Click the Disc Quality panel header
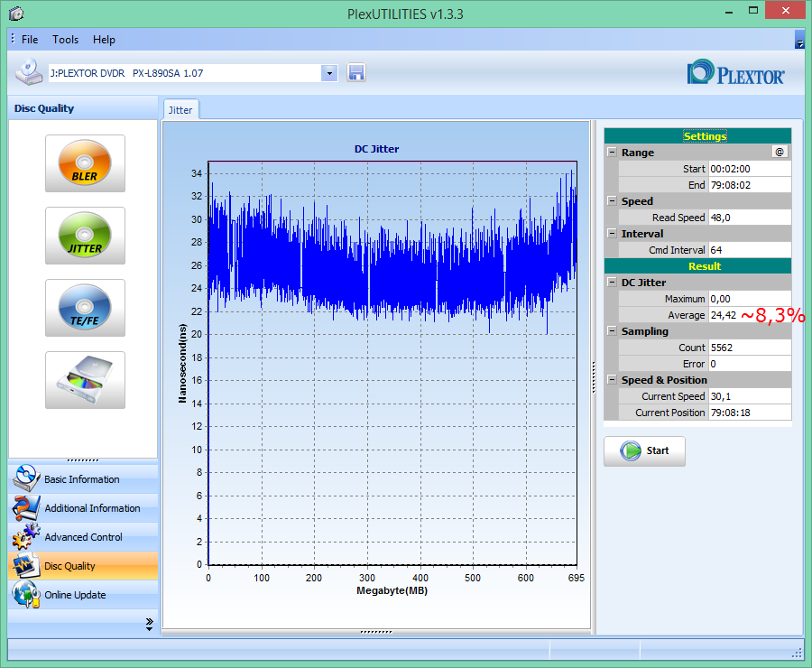 click(83, 107)
